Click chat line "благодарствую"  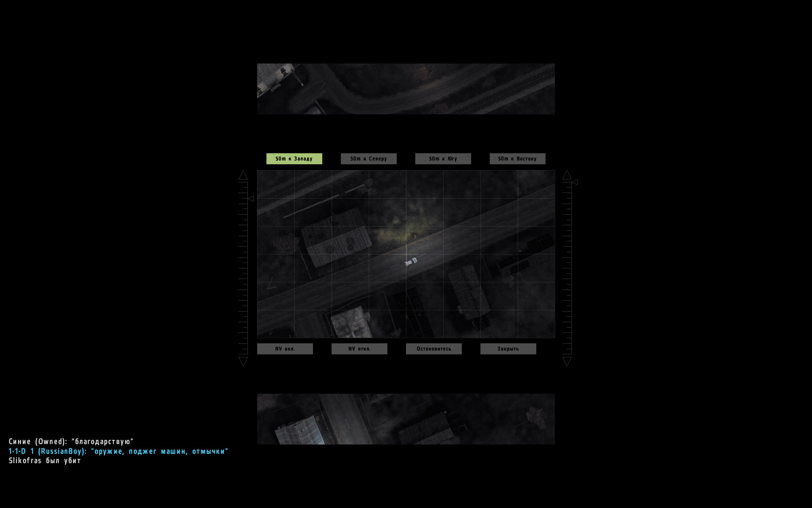102,442
